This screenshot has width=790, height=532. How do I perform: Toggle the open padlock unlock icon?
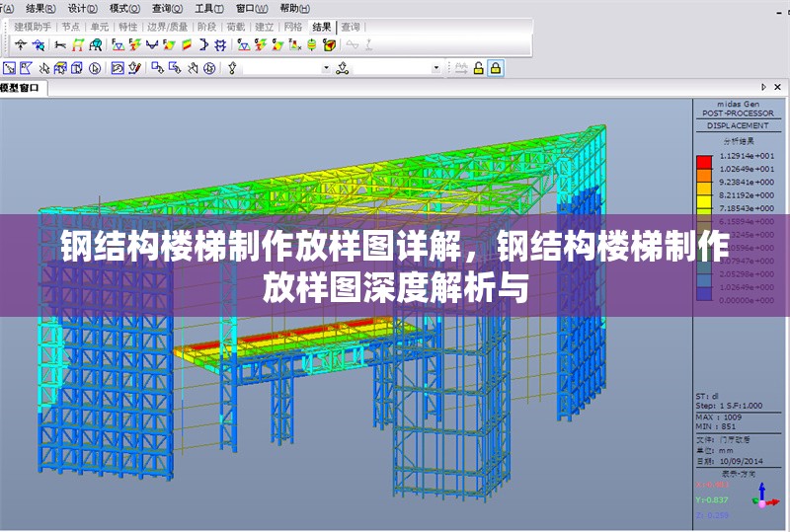point(478,68)
